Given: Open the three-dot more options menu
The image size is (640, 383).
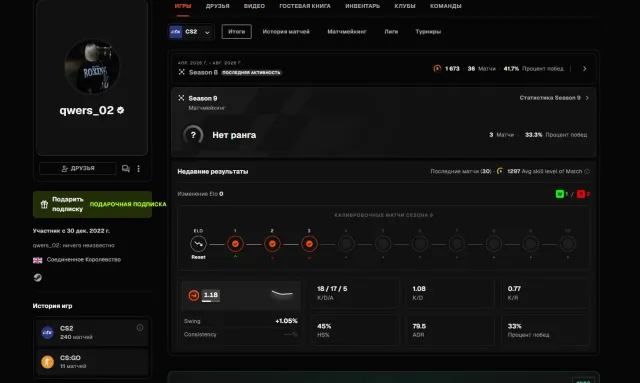Looking at the screenshot, I should point(138,169).
